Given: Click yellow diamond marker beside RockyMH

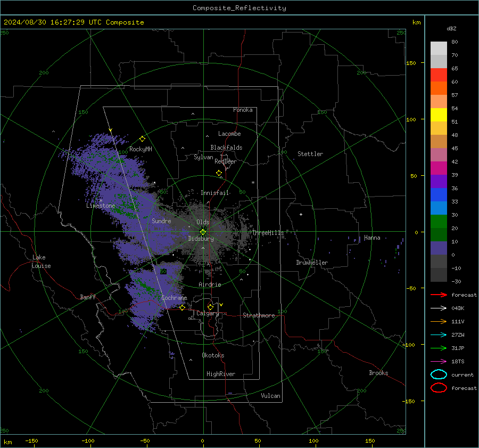Looking at the screenshot, I should tap(142, 139).
